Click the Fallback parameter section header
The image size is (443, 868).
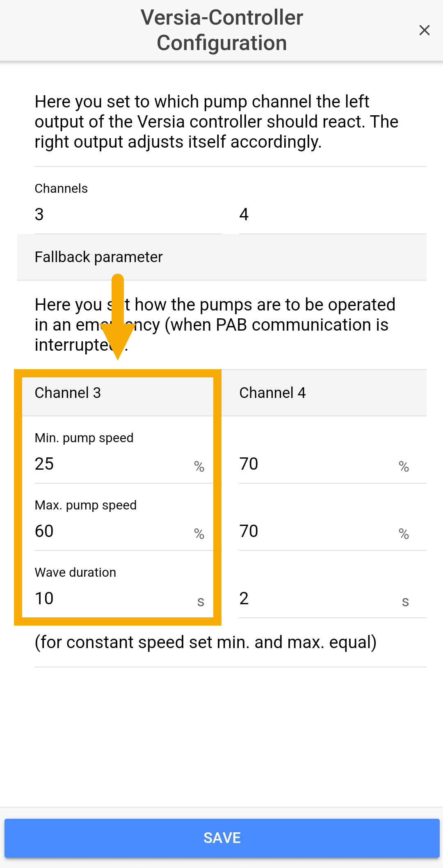(98, 257)
